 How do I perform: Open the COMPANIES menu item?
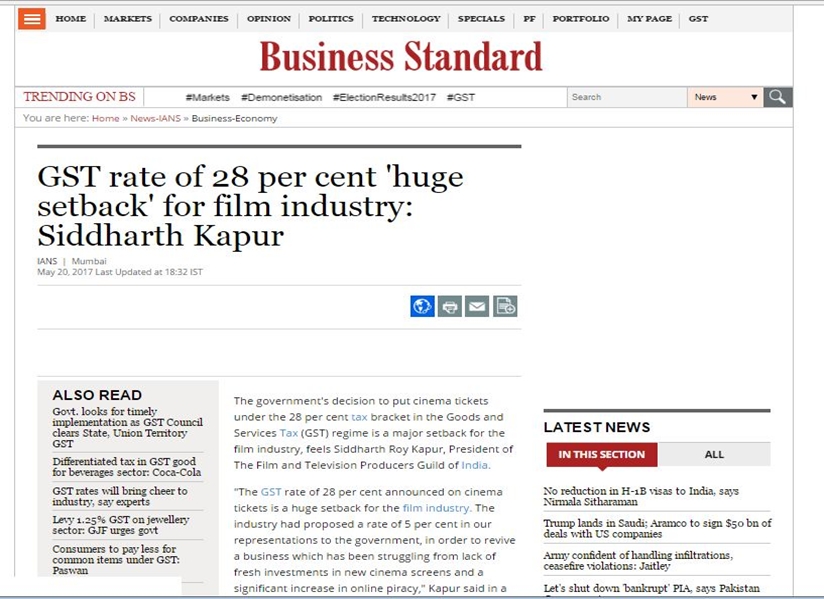tap(199, 19)
